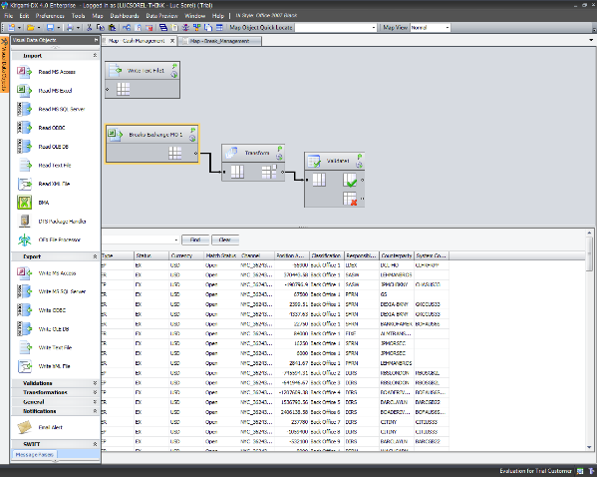Click the Copy toolbar icon
The image size is (597, 477).
[x=101, y=27]
